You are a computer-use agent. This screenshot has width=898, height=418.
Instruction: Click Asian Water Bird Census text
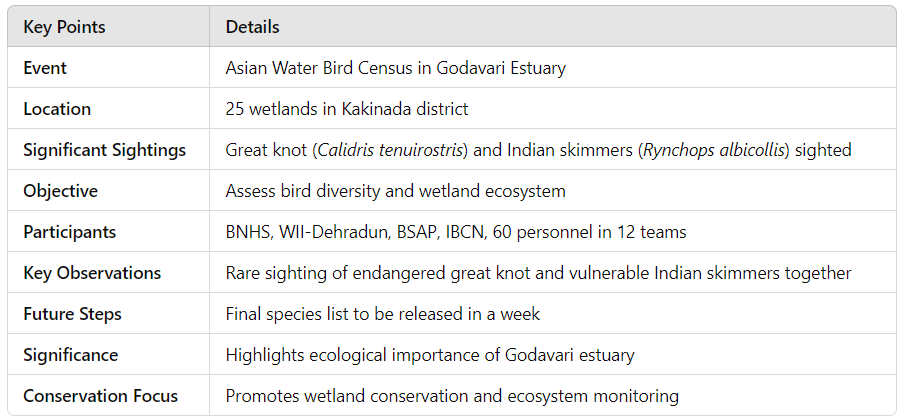click(x=328, y=68)
